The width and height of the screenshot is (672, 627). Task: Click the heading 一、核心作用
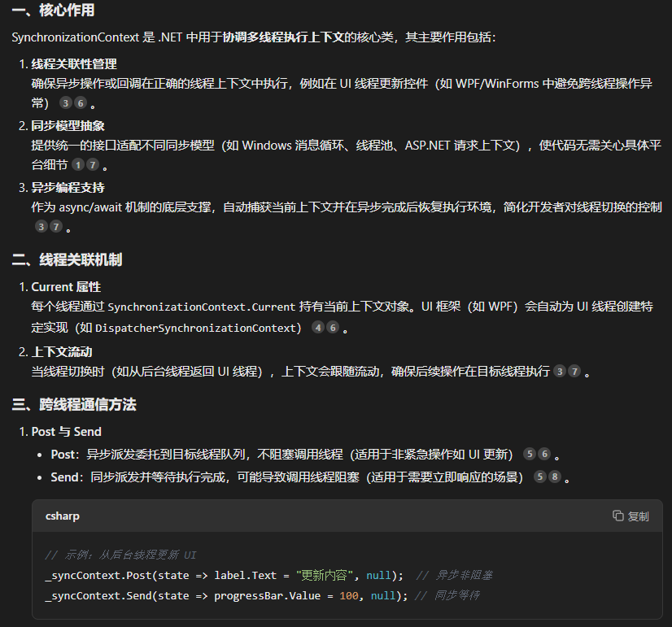54,10
